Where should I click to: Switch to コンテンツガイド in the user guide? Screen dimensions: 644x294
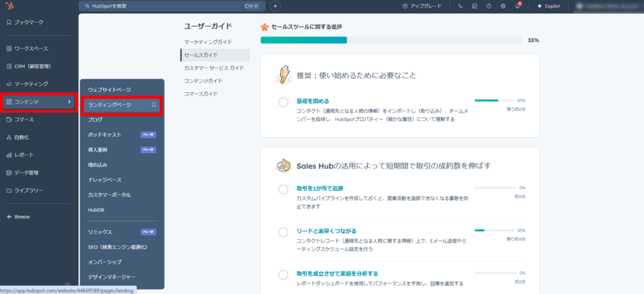pos(203,81)
